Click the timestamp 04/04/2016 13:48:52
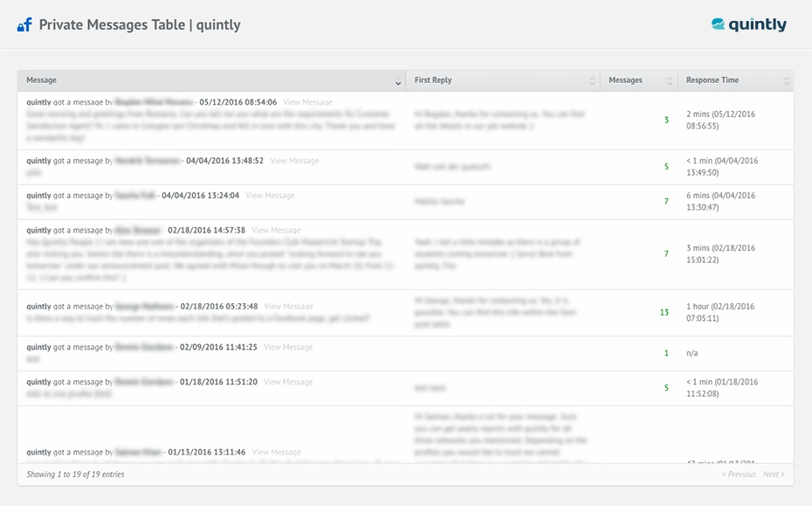The width and height of the screenshot is (812, 506). tap(224, 161)
